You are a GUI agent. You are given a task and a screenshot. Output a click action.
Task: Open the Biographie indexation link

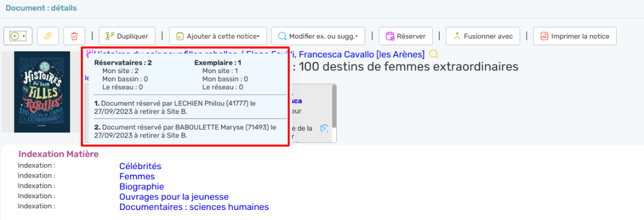141,186
